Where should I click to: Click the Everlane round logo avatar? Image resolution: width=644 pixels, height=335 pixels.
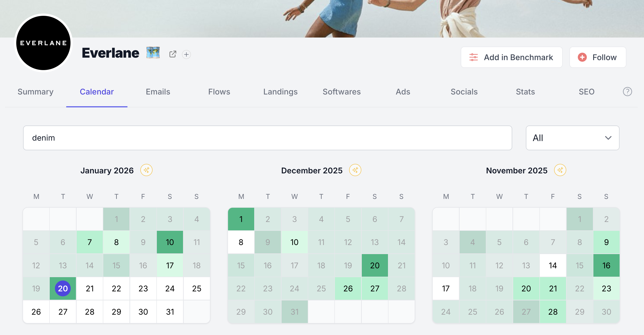click(x=44, y=43)
